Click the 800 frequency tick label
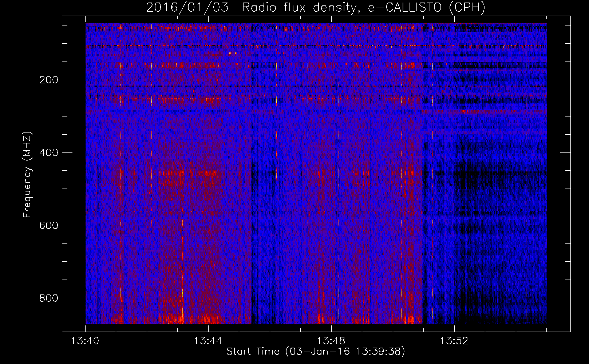 pos(49,298)
